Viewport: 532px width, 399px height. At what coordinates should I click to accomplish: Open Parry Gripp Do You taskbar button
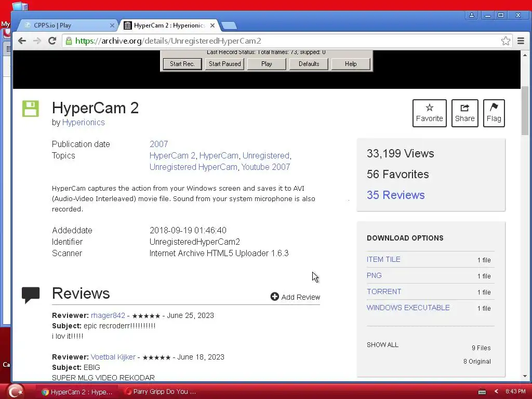point(161,392)
